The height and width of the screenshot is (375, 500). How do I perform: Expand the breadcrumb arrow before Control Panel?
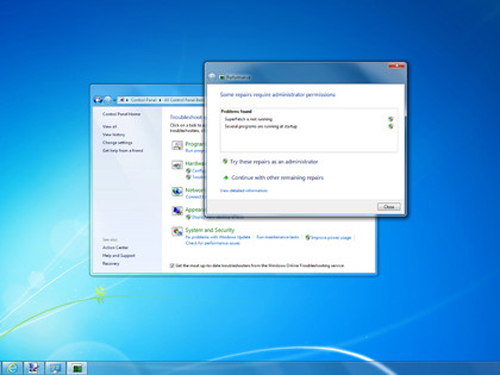(127, 100)
